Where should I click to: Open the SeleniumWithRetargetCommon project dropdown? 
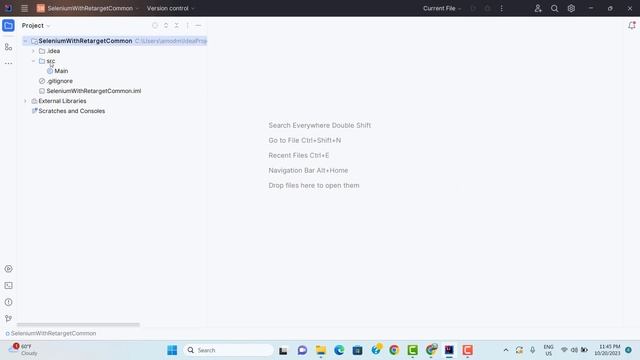click(x=88, y=8)
